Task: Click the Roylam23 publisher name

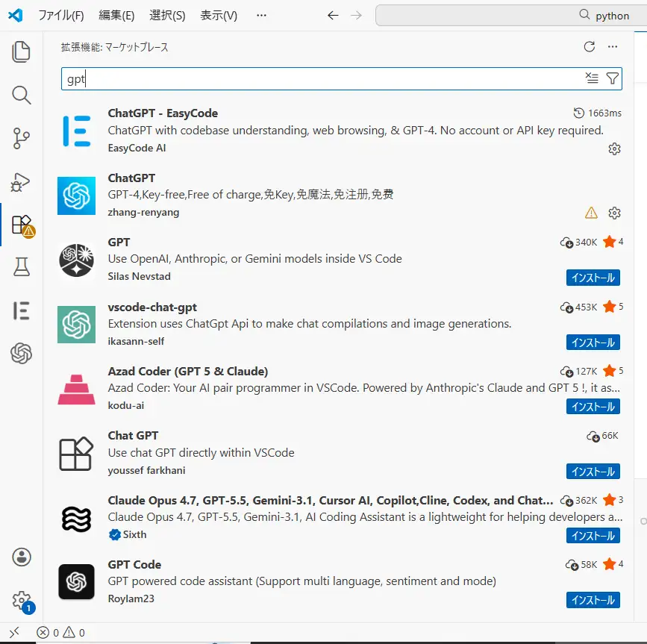Action: [131, 598]
